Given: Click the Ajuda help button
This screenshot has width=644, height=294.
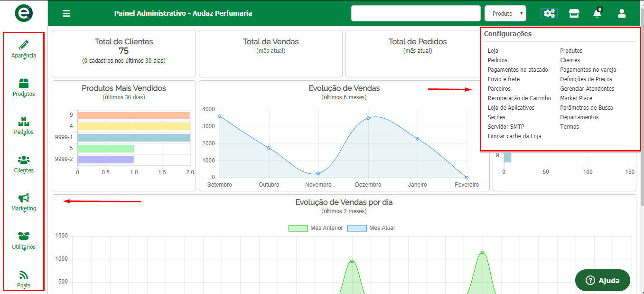Looking at the screenshot, I should pyautogui.click(x=603, y=280).
